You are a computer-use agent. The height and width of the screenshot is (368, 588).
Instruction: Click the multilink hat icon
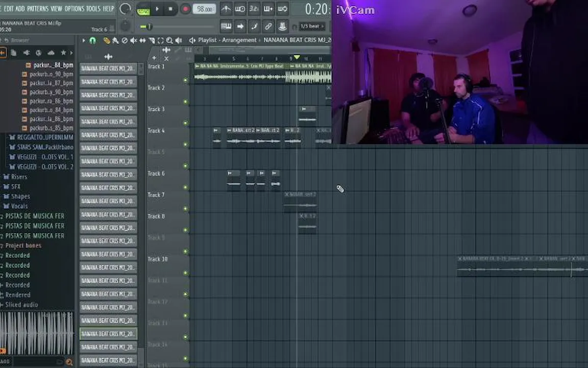pyautogui.click(x=282, y=26)
